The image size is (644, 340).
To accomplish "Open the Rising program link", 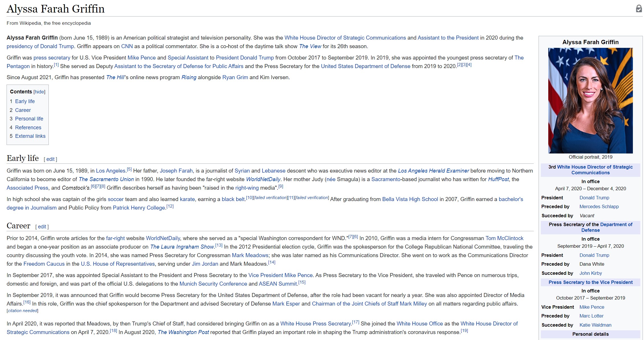I will coord(189,77).
